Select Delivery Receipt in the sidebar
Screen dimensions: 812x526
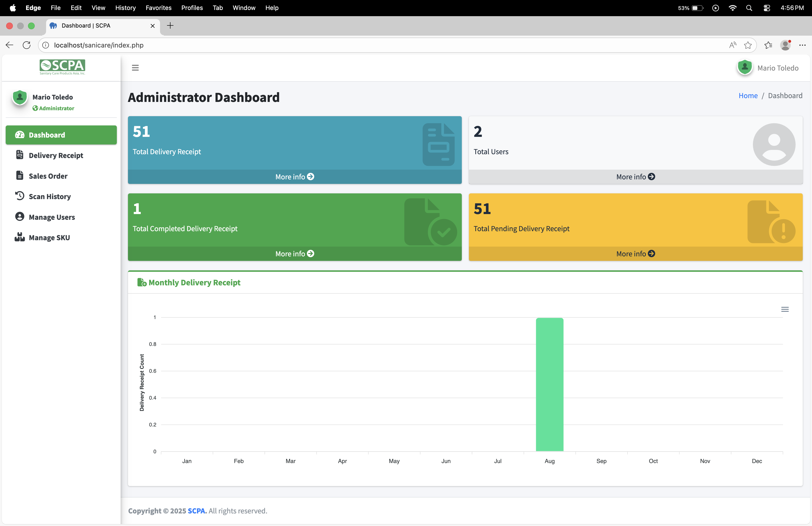[x=56, y=155]
